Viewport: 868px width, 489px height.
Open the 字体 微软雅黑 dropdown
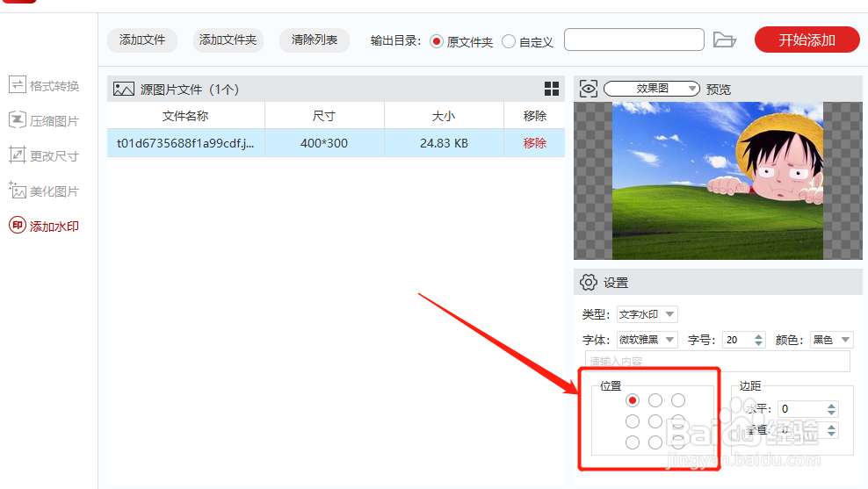point(647,340)
